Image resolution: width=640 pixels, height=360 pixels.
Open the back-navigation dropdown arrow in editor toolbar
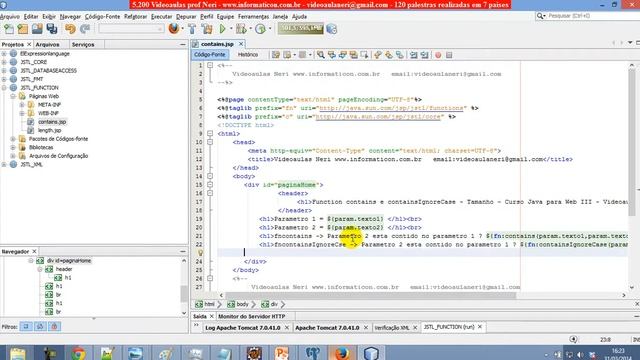pos(294,55)
